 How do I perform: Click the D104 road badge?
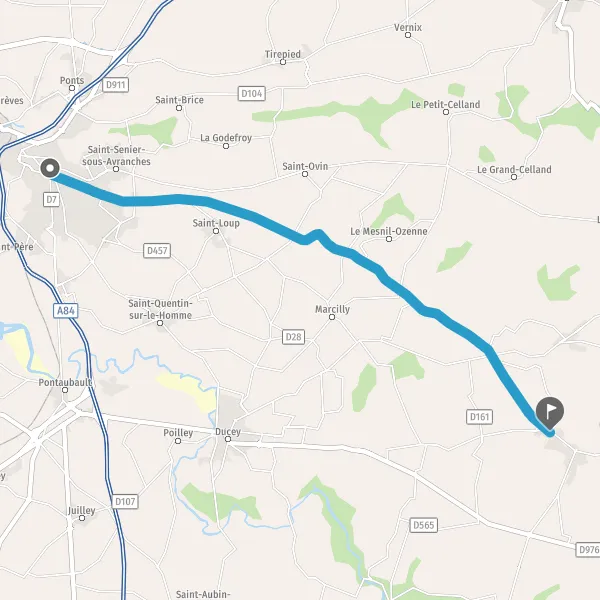[251, 93]
